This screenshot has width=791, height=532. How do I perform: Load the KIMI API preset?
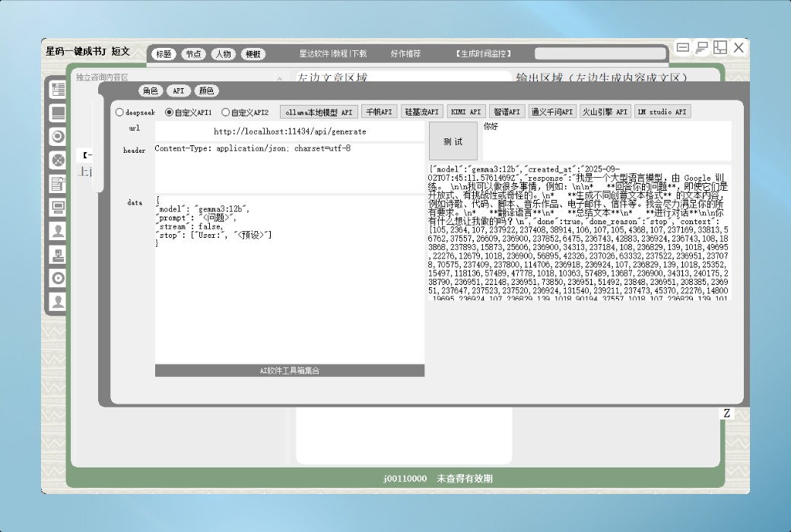coord(465,112)
